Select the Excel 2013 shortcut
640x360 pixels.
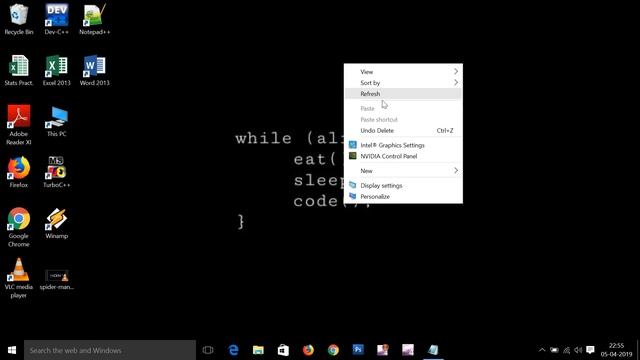[57, 71]
